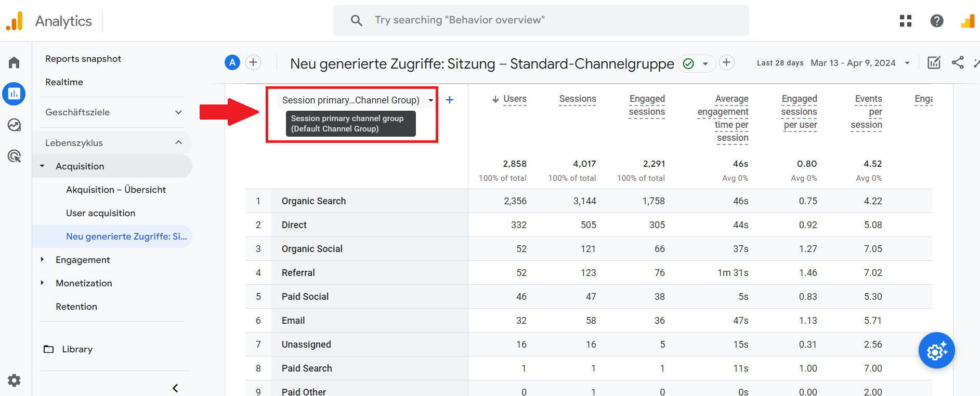
Task: Select Neu generierte Zugriffe report item
Action: 112,236
